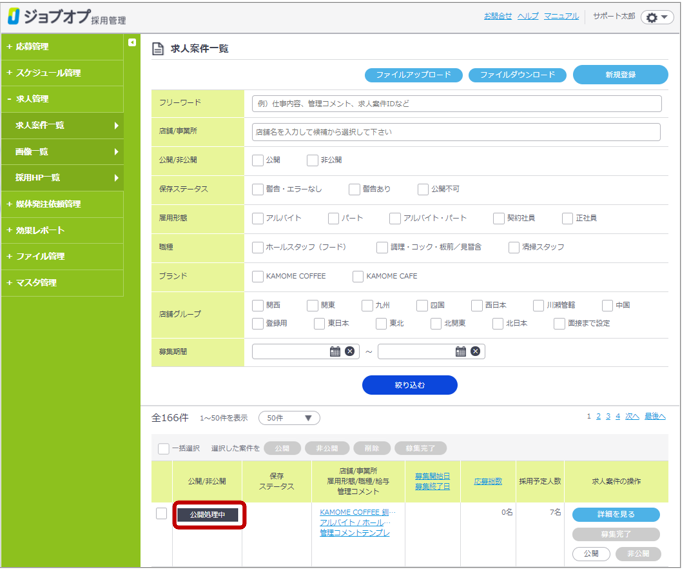Open the KAMOME COFFEE store link

358,512
